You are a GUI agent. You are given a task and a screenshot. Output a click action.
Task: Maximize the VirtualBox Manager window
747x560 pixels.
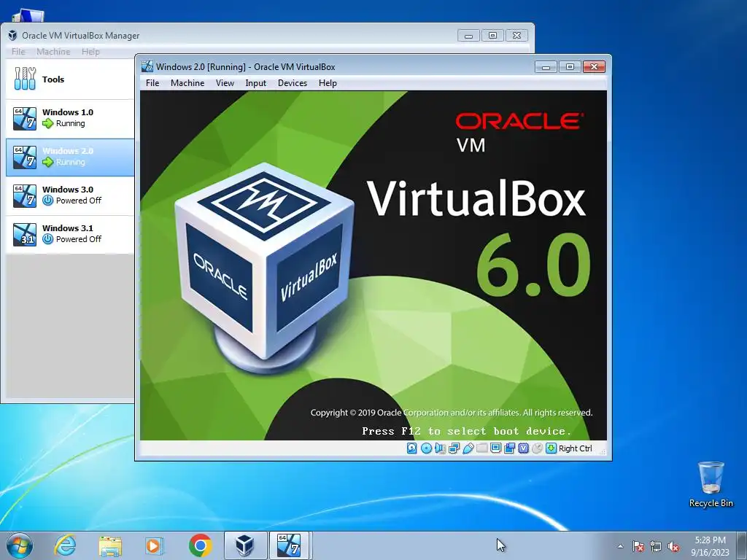(x=492, y=35)
